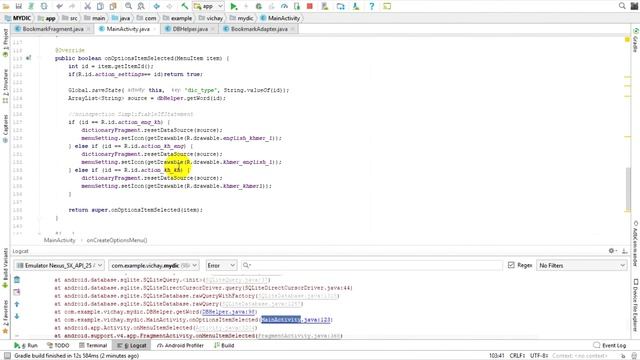Switch to BookmarkFragment.java tab
The image size is (640, 360).
[x=53, y=29]
